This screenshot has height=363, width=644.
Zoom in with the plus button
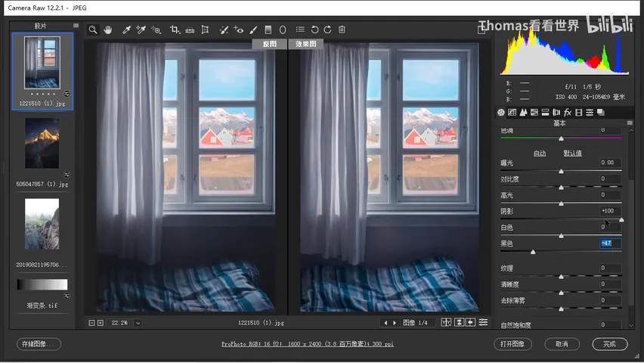(x=101, y=323)
